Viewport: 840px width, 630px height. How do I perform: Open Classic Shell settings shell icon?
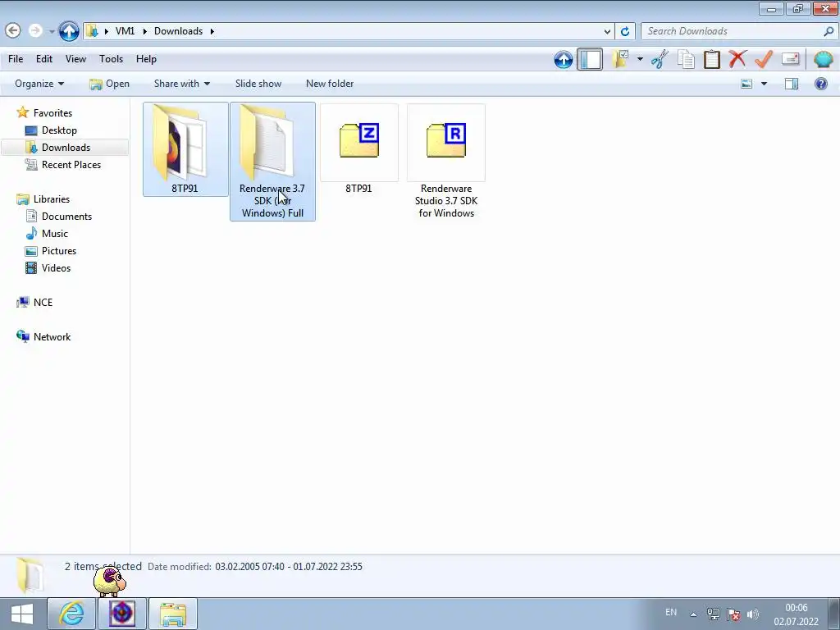coord(824,59)
